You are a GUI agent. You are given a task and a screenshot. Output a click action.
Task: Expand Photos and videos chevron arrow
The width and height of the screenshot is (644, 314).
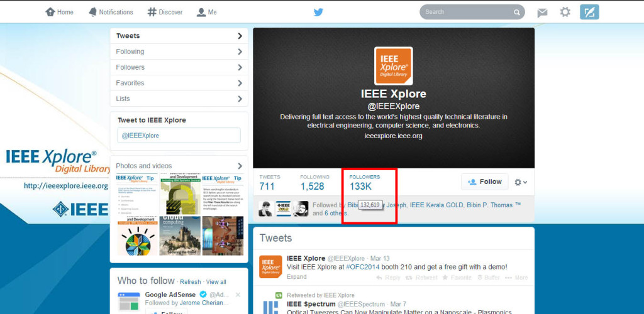[x=240, y=166]
